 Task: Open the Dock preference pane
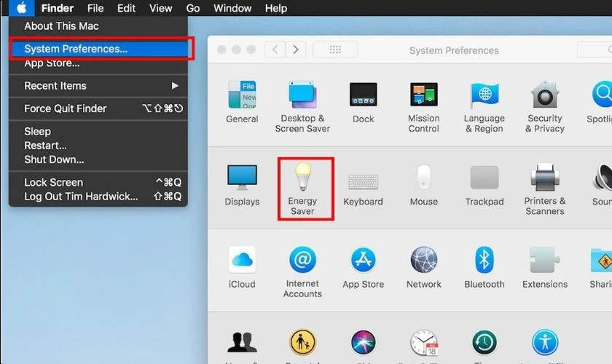coord(364,102)
